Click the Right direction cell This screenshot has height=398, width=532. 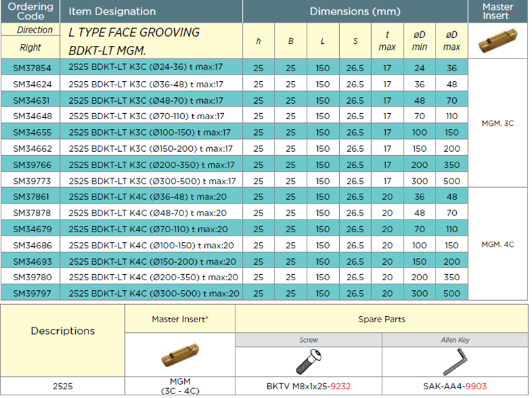[x=30, y=47]
